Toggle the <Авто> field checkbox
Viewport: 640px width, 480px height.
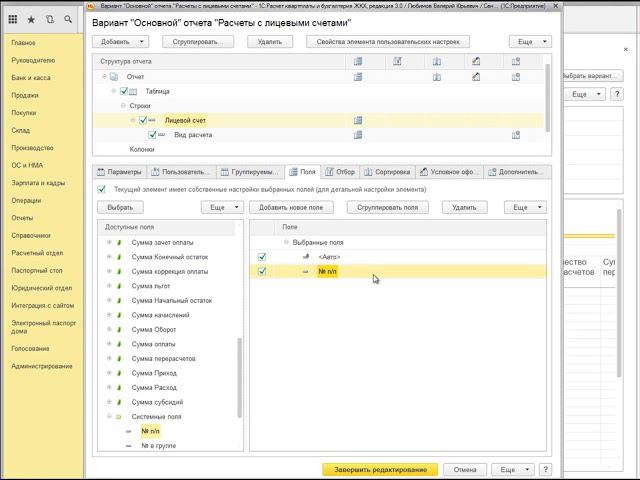coord(262,257)
